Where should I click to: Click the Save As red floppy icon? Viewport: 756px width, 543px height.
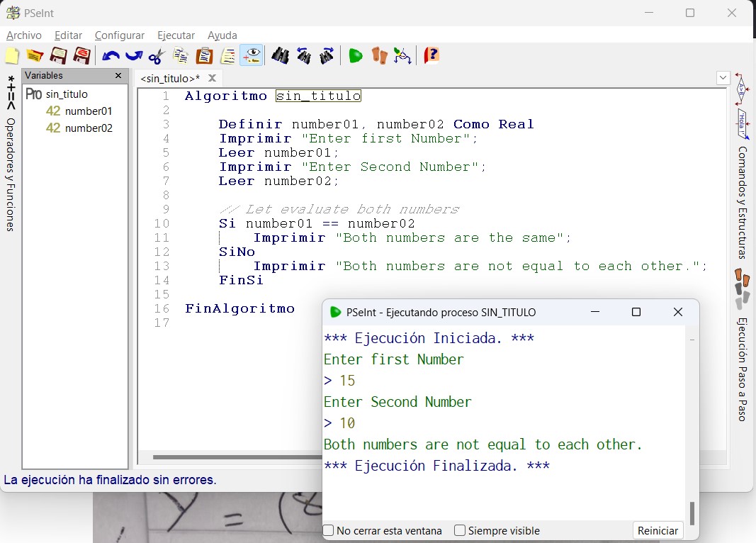pos(82,56)
